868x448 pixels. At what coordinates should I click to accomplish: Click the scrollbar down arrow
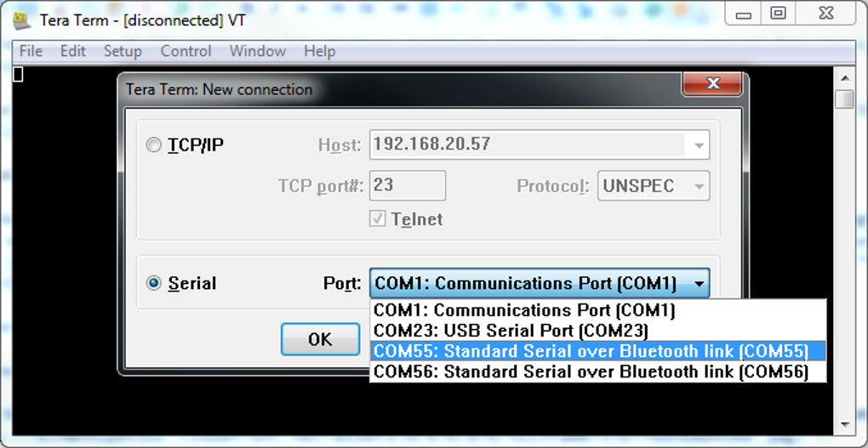[x=844, y=423]
